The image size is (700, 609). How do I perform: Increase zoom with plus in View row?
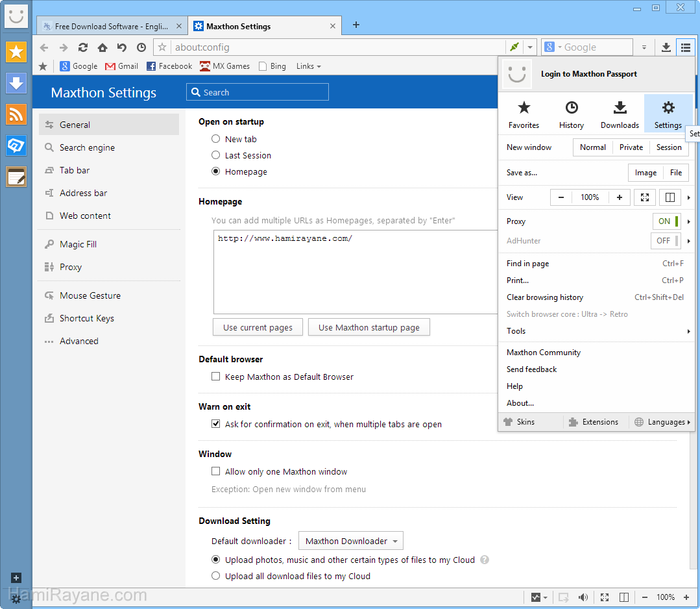click(x=619, y=197)
